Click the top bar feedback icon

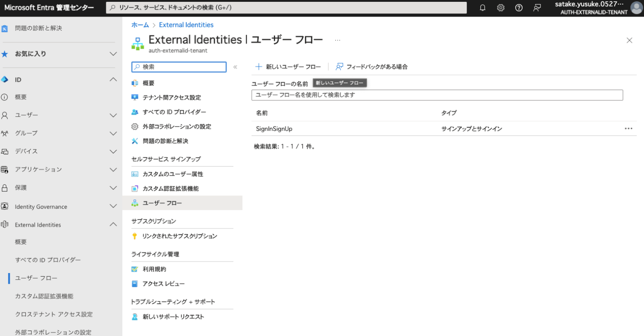537,8
